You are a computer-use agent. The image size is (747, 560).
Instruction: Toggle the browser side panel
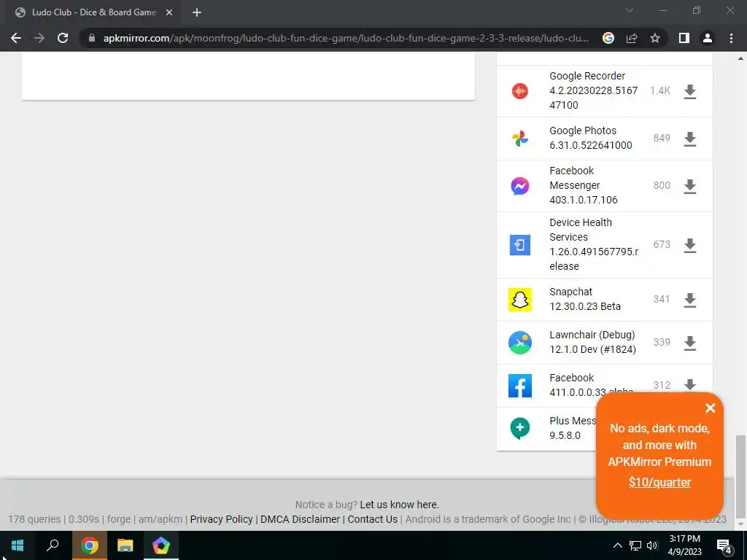(684, 38)
